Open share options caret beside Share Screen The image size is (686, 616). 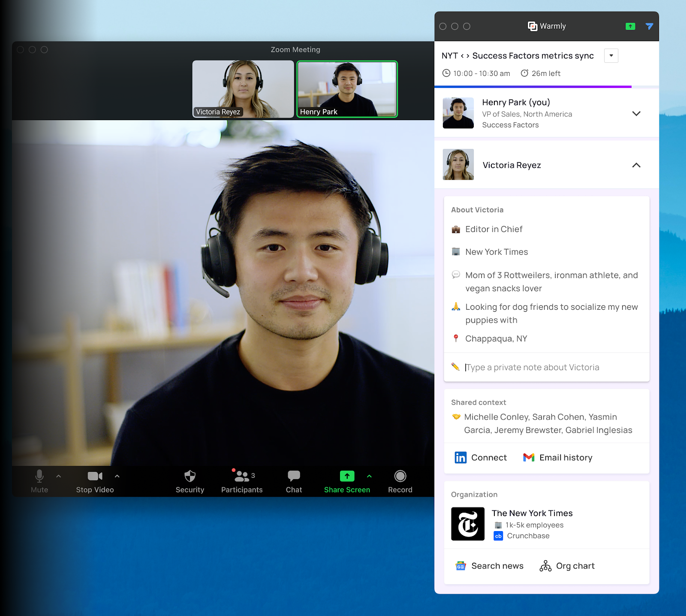tap(369, 476)
